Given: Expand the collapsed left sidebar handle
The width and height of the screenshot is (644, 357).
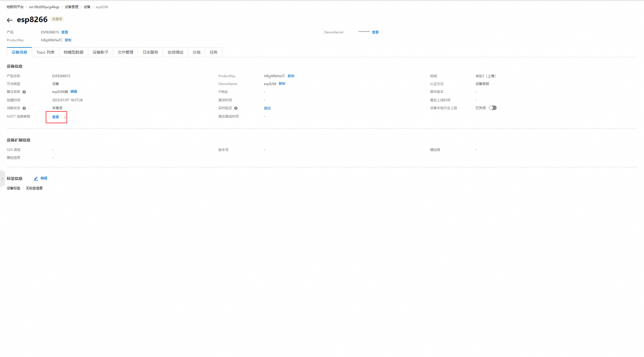Looking at the screenshot, I should tap(2, 179).
